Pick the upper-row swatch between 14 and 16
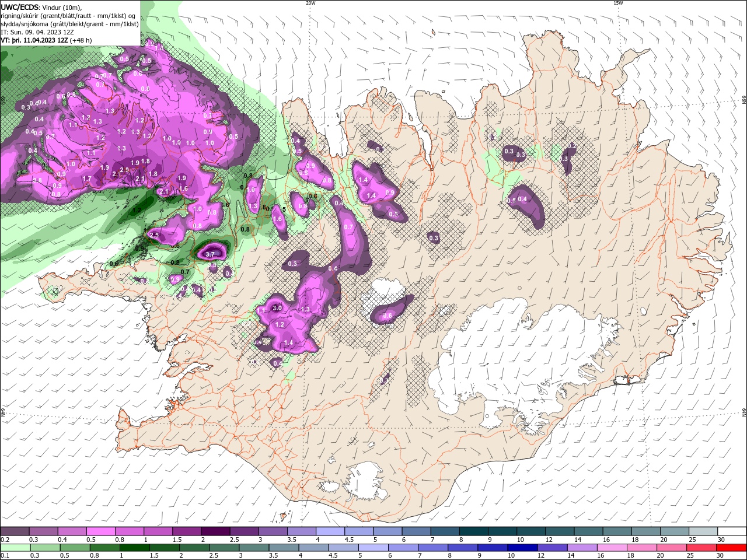 pyautogui.click(x=588, y=531)
